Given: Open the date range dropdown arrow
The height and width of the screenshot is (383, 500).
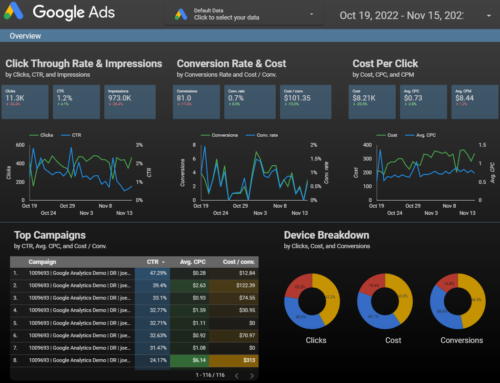Looking at the screenshot, I should coord(489,16).
